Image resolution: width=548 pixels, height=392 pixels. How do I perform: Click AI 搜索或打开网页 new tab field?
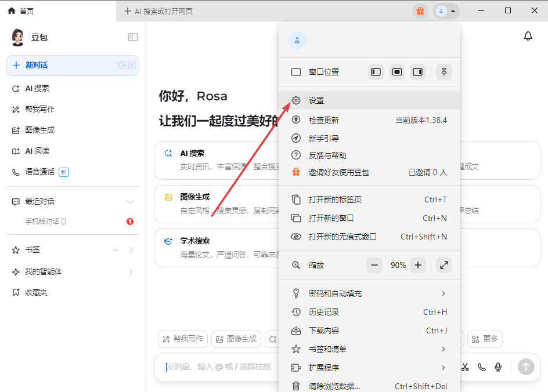[x=158, y=11]
